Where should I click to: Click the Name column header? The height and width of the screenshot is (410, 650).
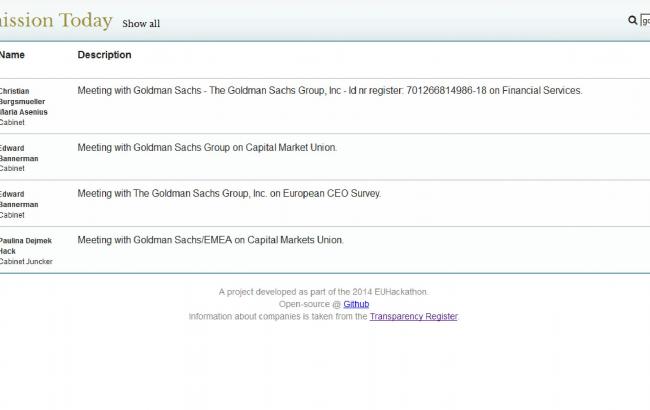[13, 55]
